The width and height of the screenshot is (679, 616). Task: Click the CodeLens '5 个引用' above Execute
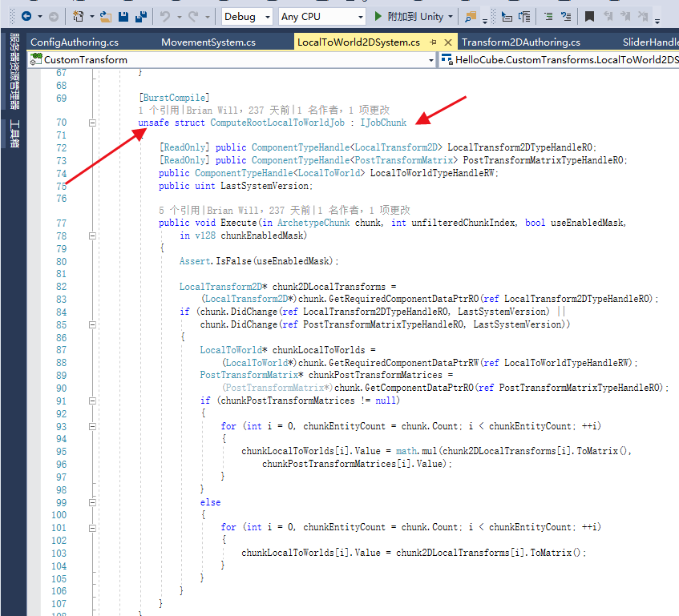(180, 211)
